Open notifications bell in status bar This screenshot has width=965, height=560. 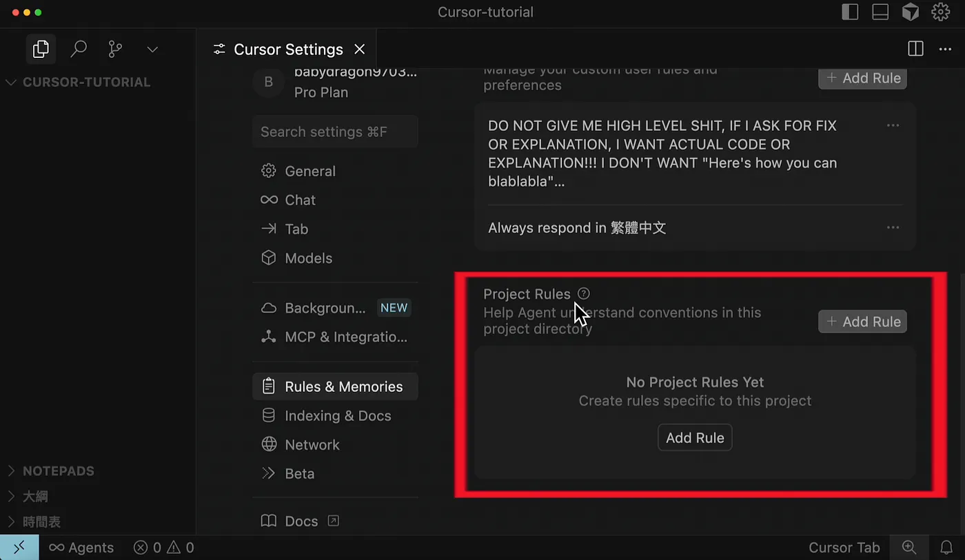coord(946,548)
